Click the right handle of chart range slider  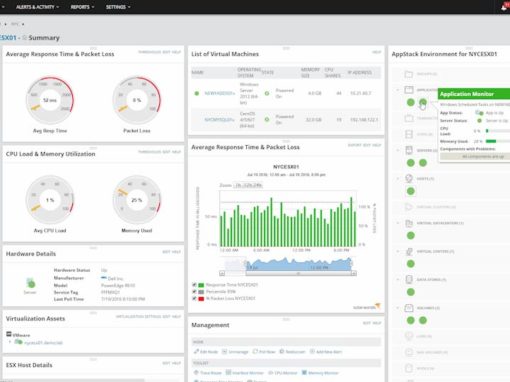(x=352, y=264)
